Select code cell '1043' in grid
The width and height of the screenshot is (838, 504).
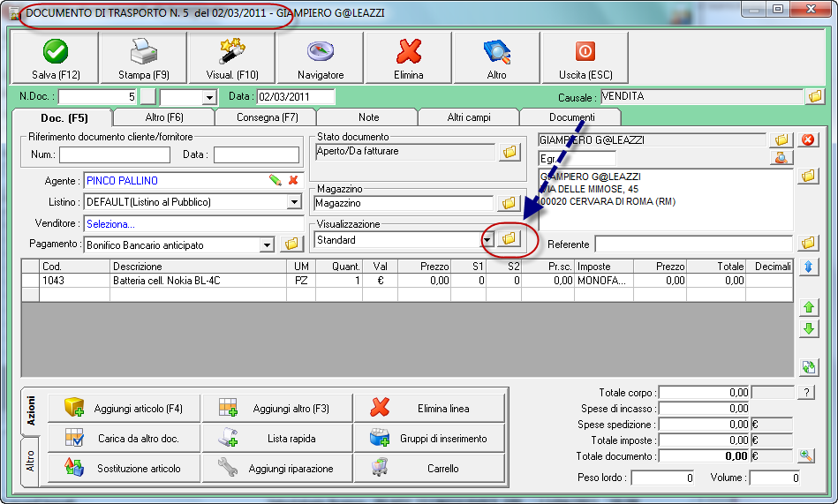tap(74, 281)
